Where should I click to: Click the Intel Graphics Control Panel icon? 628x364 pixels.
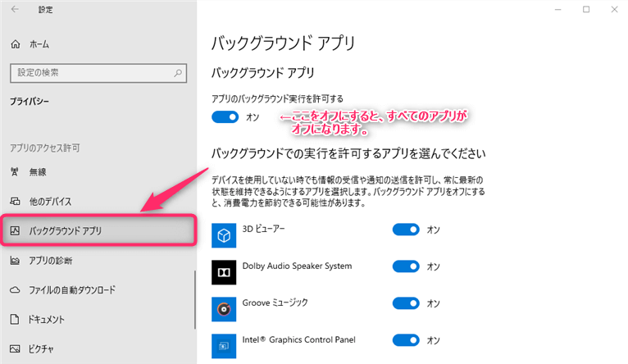pos(224,346)
